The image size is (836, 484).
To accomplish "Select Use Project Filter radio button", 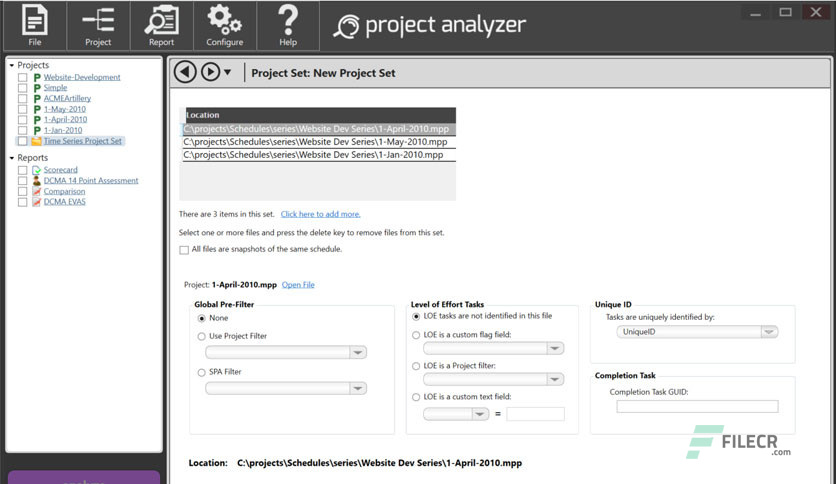I will pos(202,336).
